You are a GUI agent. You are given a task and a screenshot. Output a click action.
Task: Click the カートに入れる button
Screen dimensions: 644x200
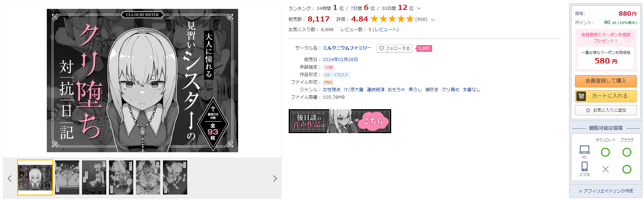(606, 96)
